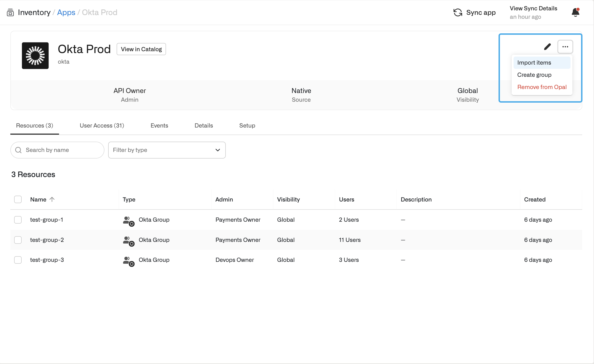The height and width of the screenshot is (364, 594).
Task: Click the Okta Group icon for test-group-1
Action: pyautogui.click(x=128, y=221)
